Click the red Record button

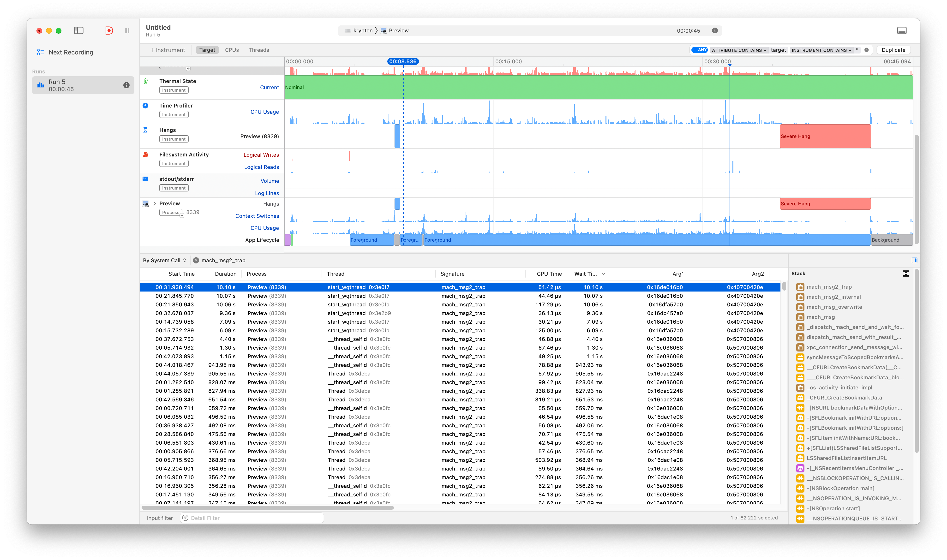point(109,30)
